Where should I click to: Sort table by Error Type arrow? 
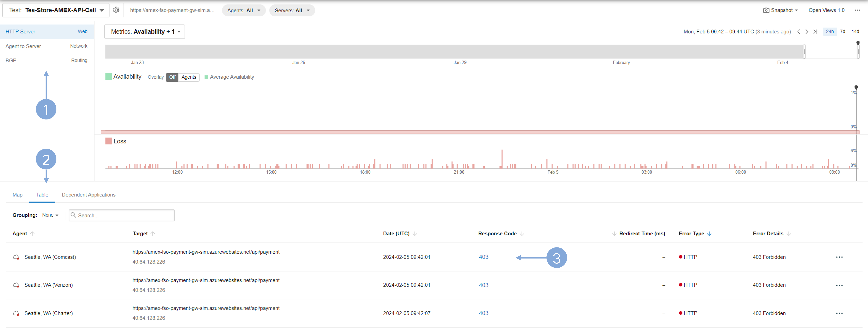[709, 234]
